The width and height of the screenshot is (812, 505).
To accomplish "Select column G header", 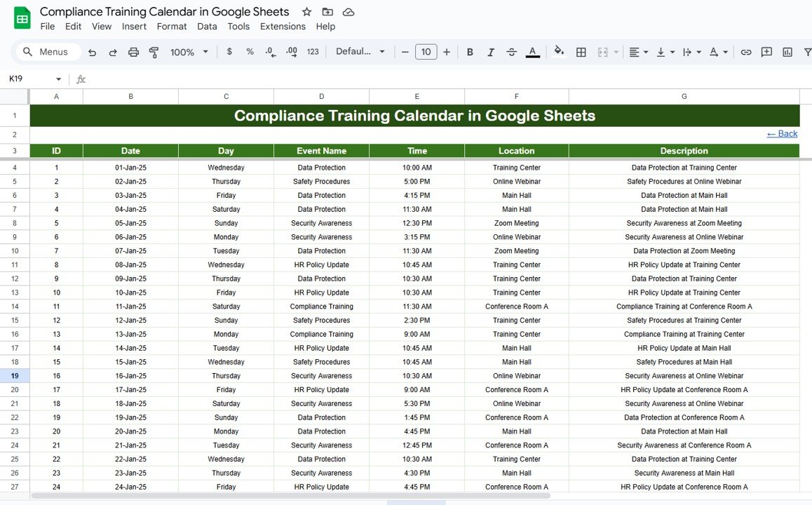I will (x=684, y=96).
